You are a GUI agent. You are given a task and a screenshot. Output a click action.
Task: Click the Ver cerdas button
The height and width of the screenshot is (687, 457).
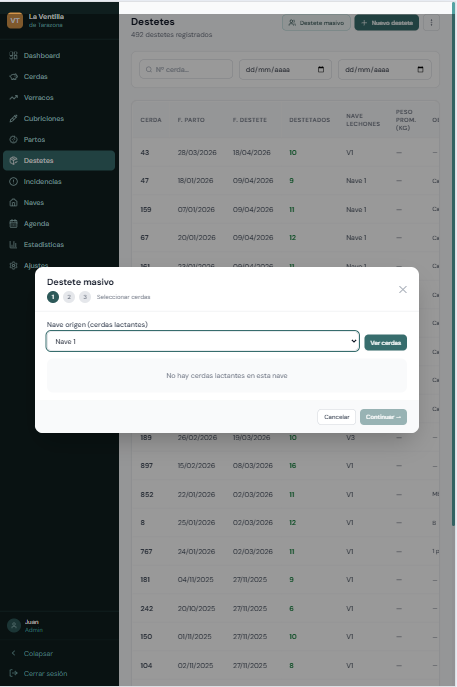[386, 343]
